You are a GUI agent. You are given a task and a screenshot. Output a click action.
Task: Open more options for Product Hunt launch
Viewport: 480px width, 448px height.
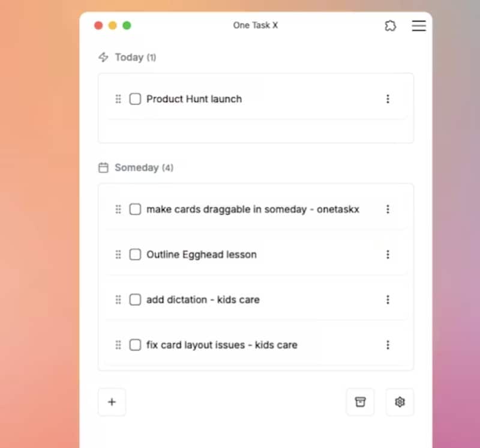point(388,99)
